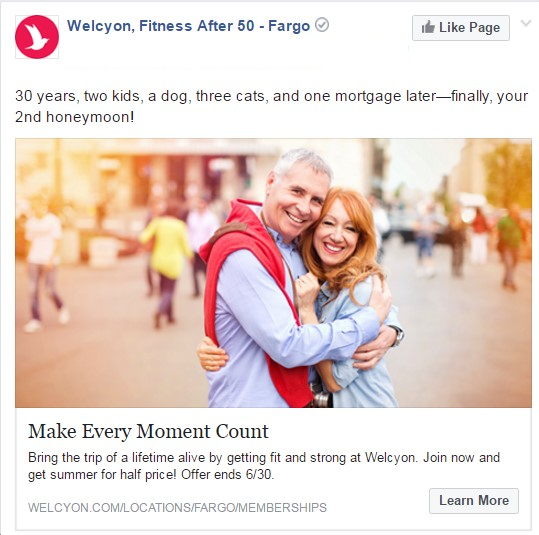The image size is (539, 535).
Task: Open the Make Every Moment Count headline
Action: tap(148, 431)
